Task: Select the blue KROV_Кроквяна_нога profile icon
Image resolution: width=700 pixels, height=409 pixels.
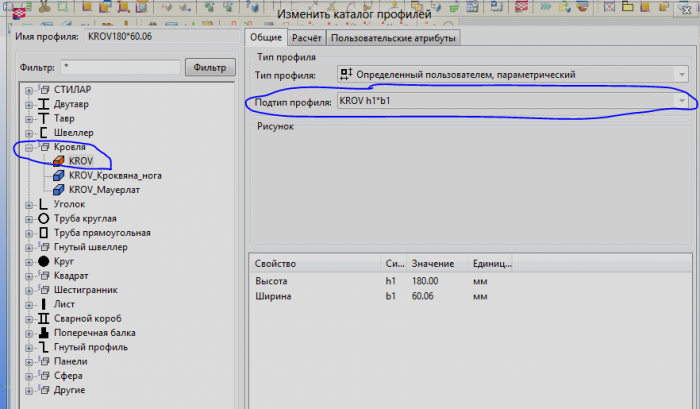Action: [x=58, y=175]
